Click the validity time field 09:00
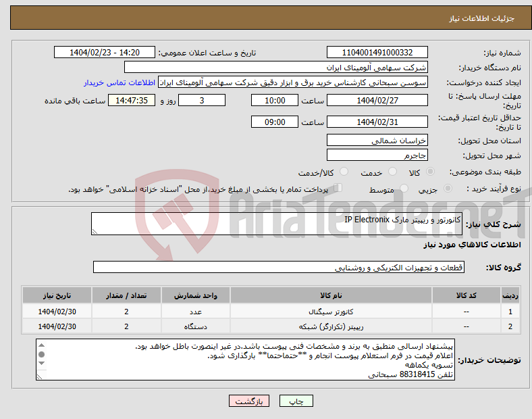 [x=275, y=122]
